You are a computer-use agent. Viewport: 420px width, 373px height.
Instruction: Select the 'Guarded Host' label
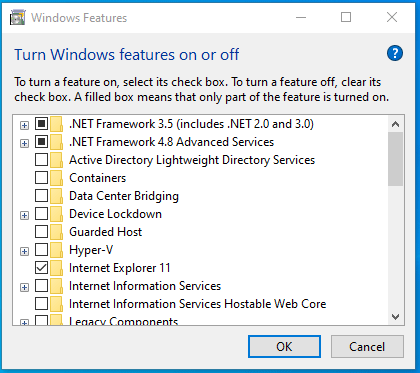pyautogui.click(x=105, y=232)
